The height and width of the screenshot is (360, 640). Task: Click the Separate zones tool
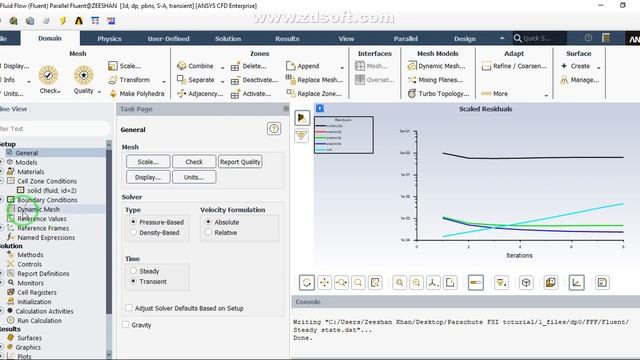(196, 80)
